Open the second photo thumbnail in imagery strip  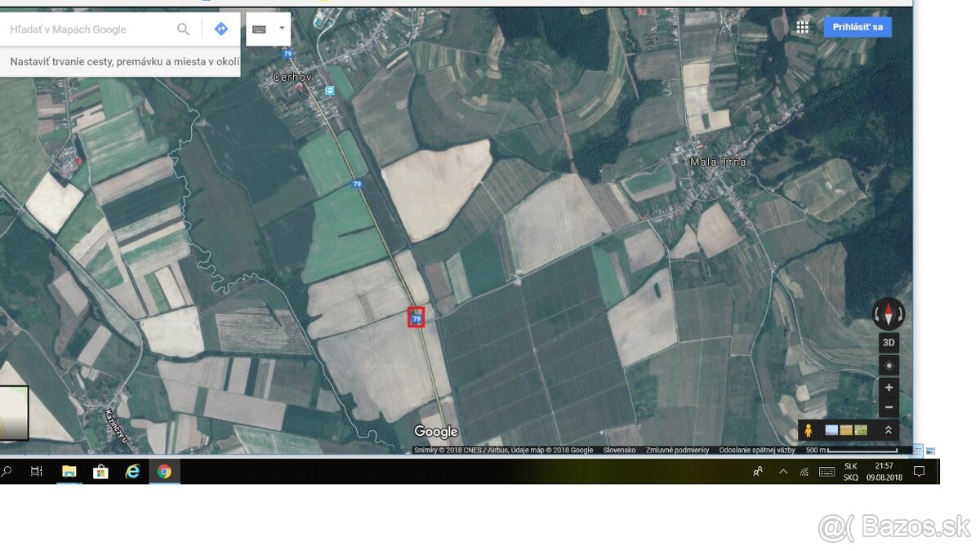click(x=846, y=430)
